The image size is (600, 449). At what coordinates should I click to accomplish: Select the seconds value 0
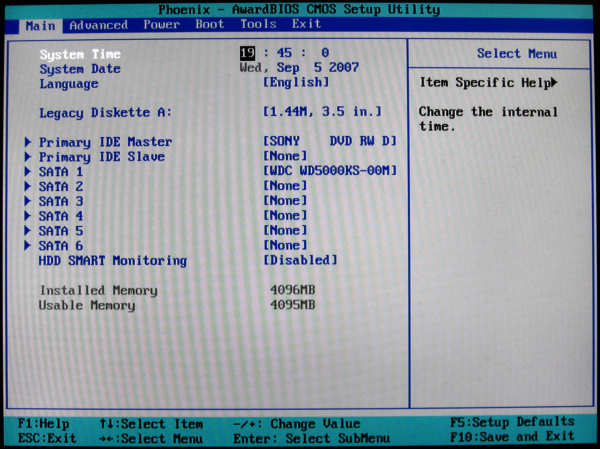point(325,52)
